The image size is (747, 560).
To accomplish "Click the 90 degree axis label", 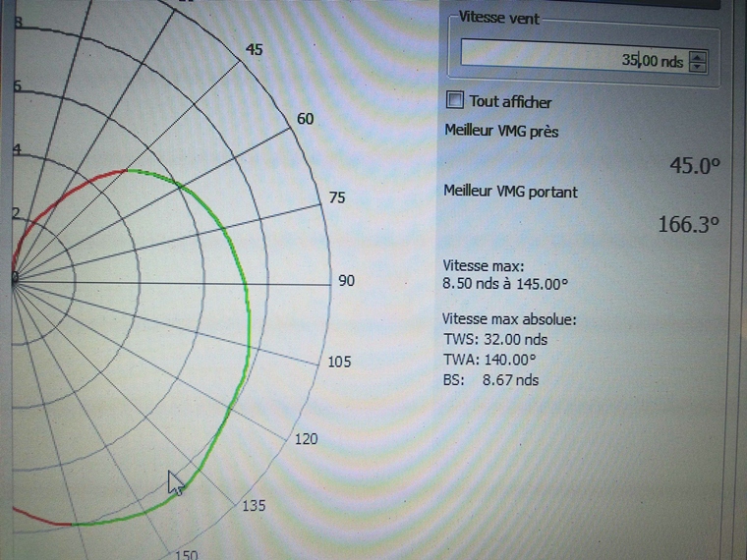I will (346, 281).
